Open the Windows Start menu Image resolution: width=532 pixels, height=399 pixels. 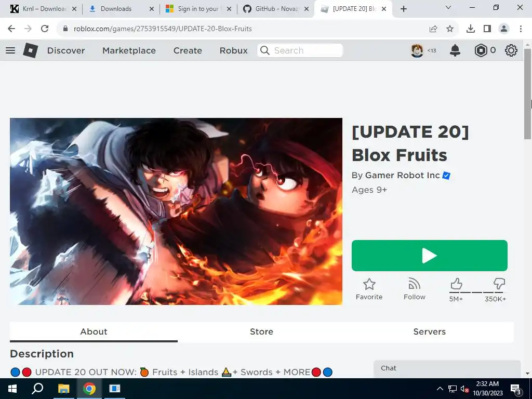[x=12, y=389]
